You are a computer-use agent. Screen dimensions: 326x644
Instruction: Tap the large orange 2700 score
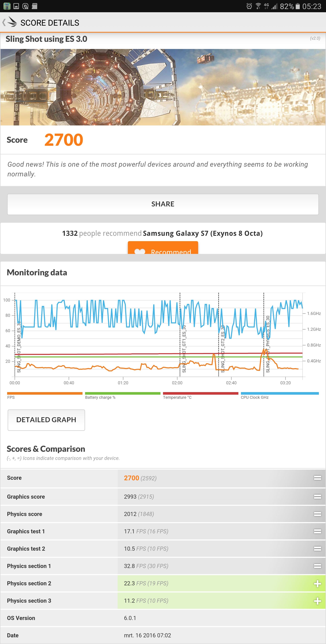(x=64, y=140)
